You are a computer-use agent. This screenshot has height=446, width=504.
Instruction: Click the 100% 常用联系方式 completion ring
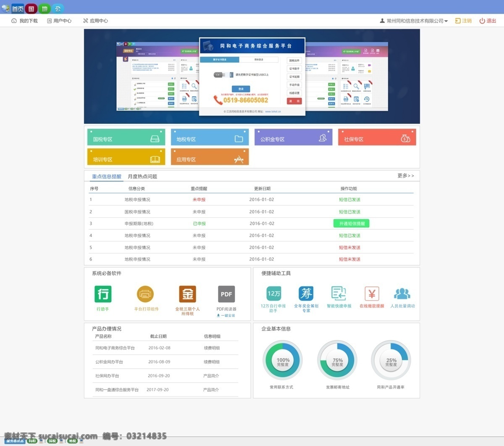[x=283, y=360]
